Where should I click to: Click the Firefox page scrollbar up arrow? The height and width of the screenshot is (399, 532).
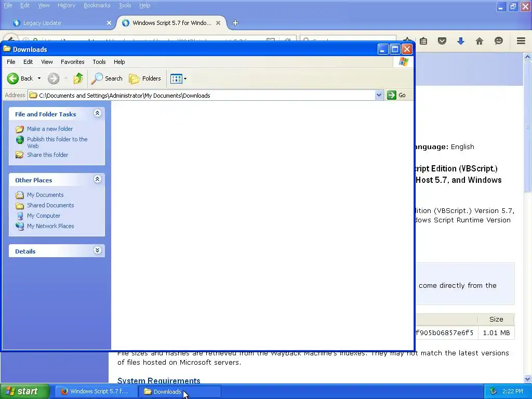pos(528,57)
